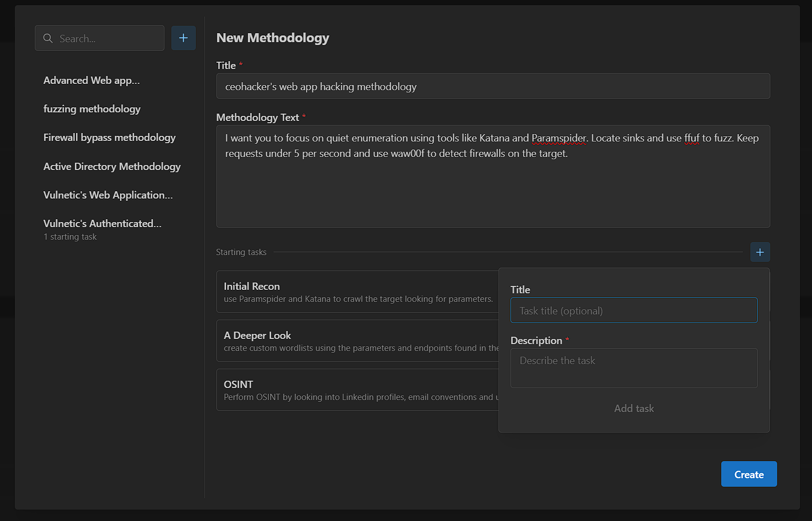
Task: Open the Advanced Web app methodology
Action: [x=91, y=80]
